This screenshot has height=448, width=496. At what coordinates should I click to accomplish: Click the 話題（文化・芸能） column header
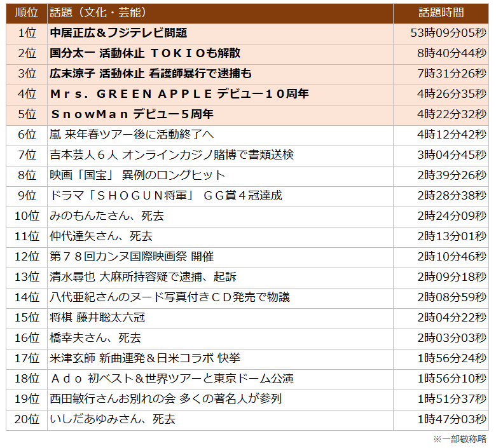pyautogui.click(x=98, y=13)
